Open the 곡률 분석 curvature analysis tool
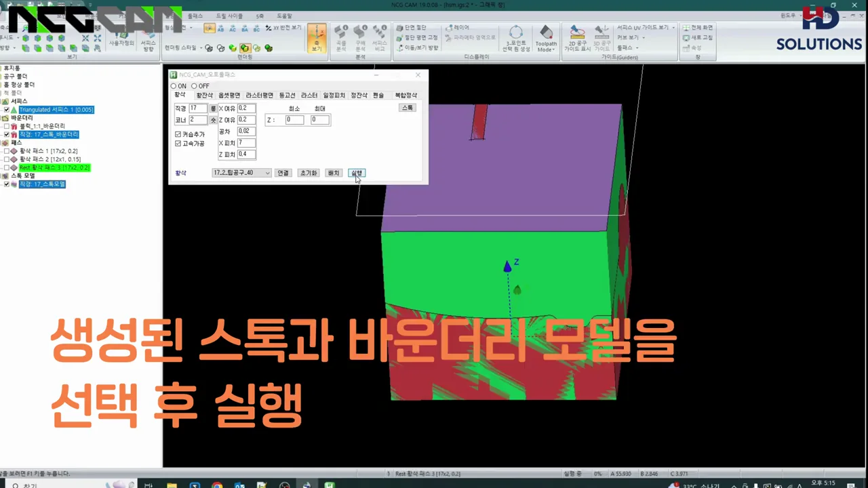This screenshot has width=868, height=488. 341,39
